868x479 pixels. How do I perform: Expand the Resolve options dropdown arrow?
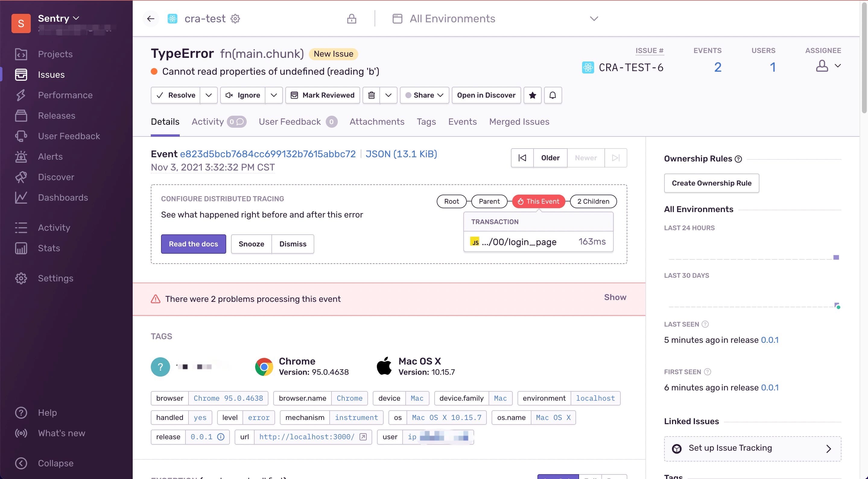tap(209, 95)
